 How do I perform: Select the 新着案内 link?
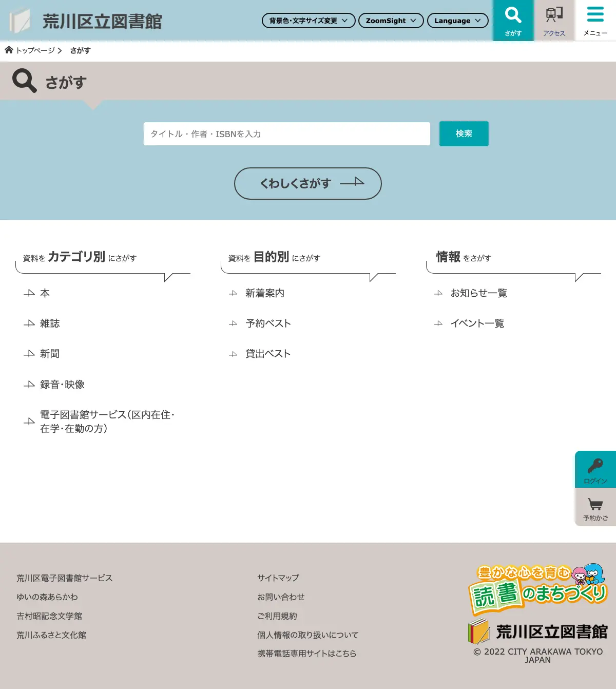point(265,293)
